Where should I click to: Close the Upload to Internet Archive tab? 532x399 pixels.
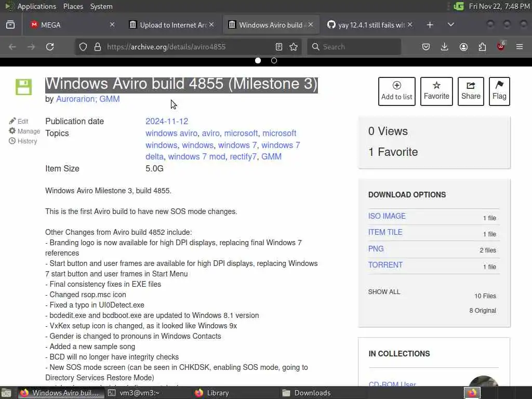click(211, 25)
